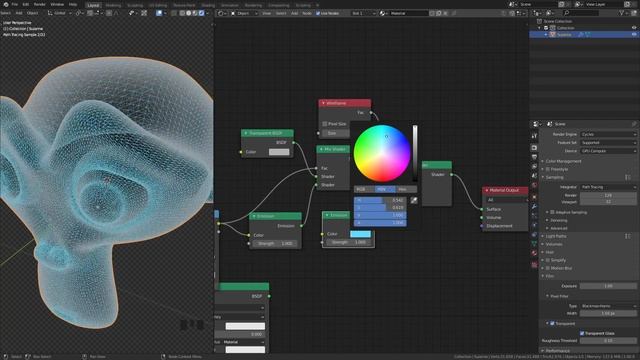Screen dimensions: 640x360
Task: Open the Window menu
Action: (x=57, y=4)
